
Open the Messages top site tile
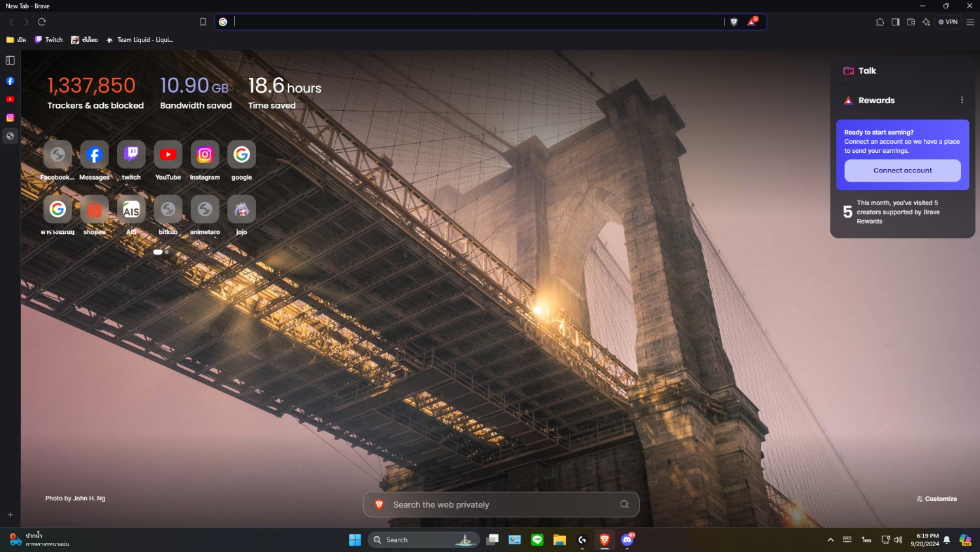[95, 155]
